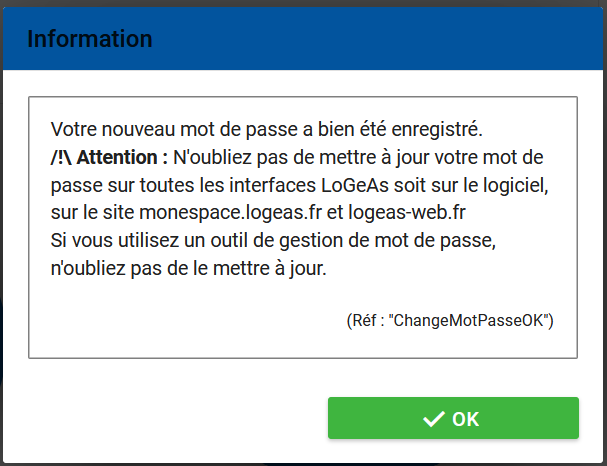Click the bold Attention warning label
Screen dimensions: 607x466
122,157
